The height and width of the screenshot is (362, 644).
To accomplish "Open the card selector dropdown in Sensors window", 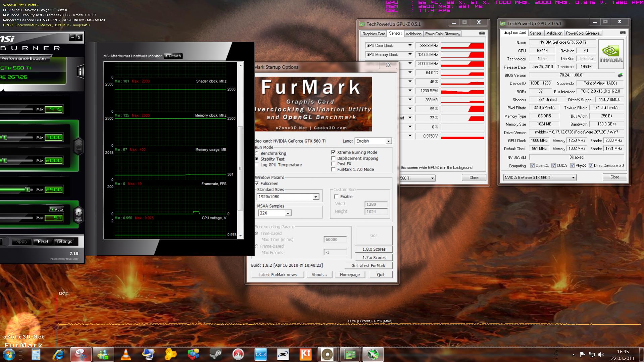I will (432, 178).
